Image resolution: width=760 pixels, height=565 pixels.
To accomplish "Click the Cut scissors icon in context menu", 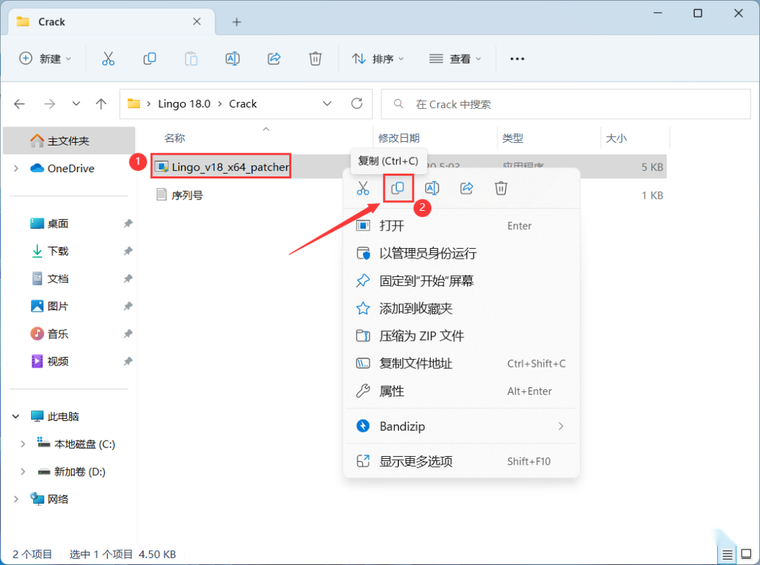I will pos(363,188).
